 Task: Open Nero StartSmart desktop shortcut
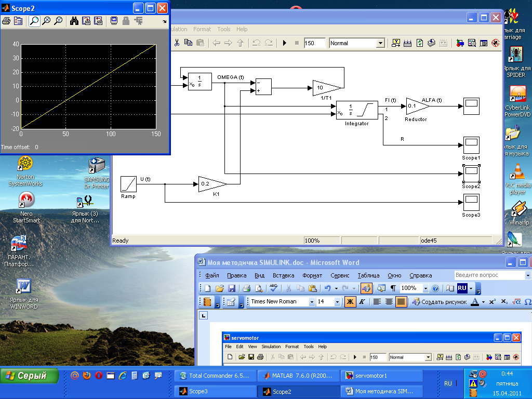pos(26,207)
